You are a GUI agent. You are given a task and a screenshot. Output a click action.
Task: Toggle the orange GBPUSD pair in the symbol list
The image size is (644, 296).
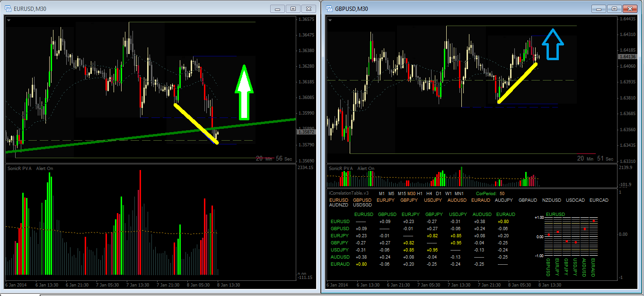(x=362, y=200)
